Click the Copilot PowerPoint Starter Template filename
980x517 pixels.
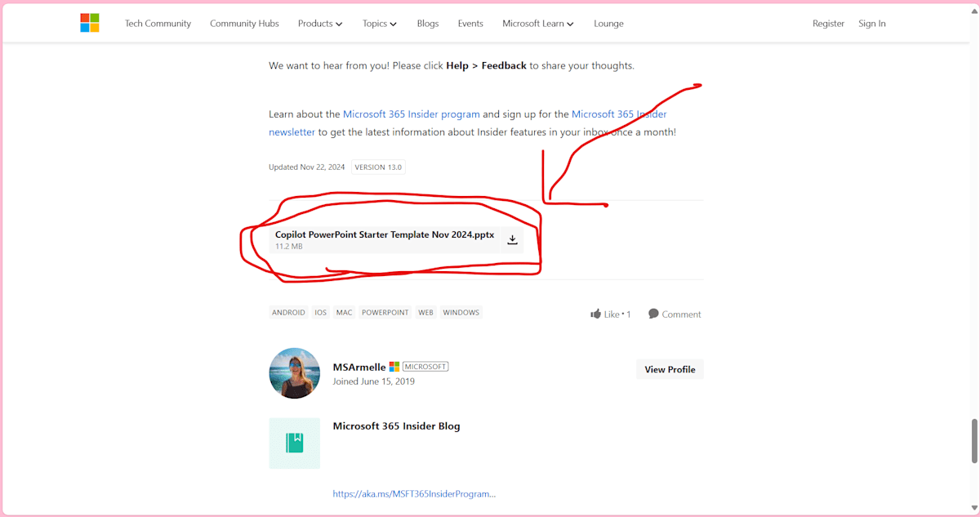tap(385, 234)
